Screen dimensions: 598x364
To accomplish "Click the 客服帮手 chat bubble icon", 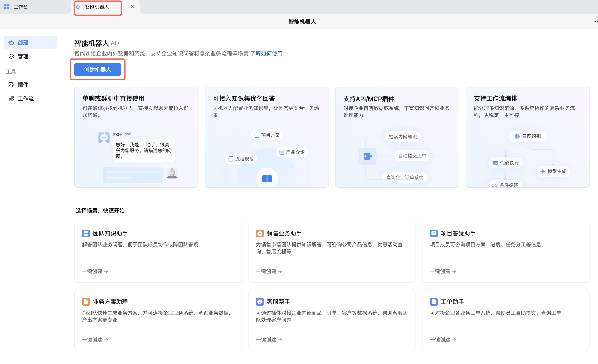I will point(260,302).
